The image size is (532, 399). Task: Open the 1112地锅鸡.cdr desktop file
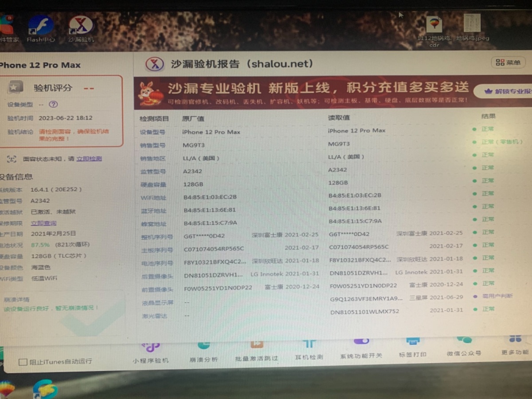(434, 29)
